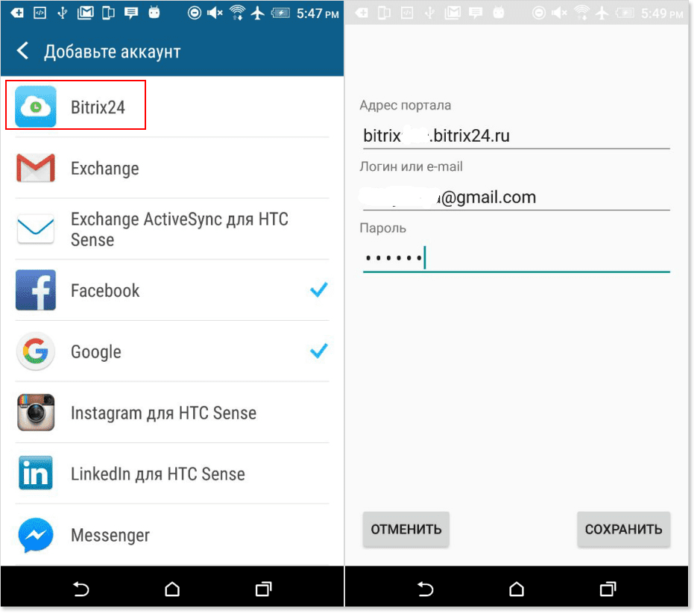Viewport: 700px width, 614px height.
Task: Tap the Messenger logo icon
Action: 36,534
